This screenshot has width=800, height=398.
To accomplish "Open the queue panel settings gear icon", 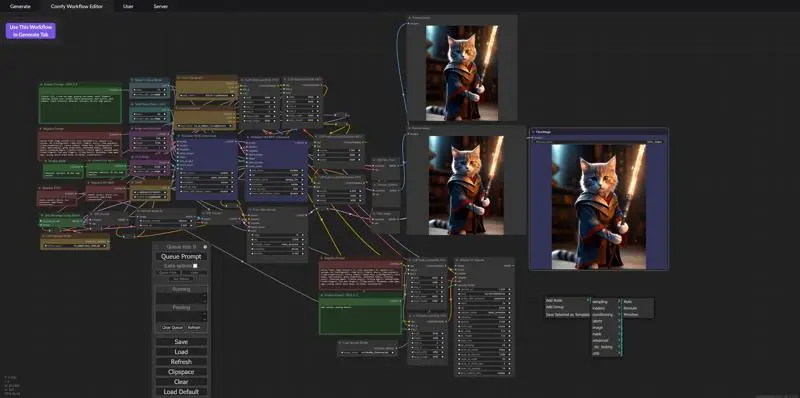I will pos(205,247).
